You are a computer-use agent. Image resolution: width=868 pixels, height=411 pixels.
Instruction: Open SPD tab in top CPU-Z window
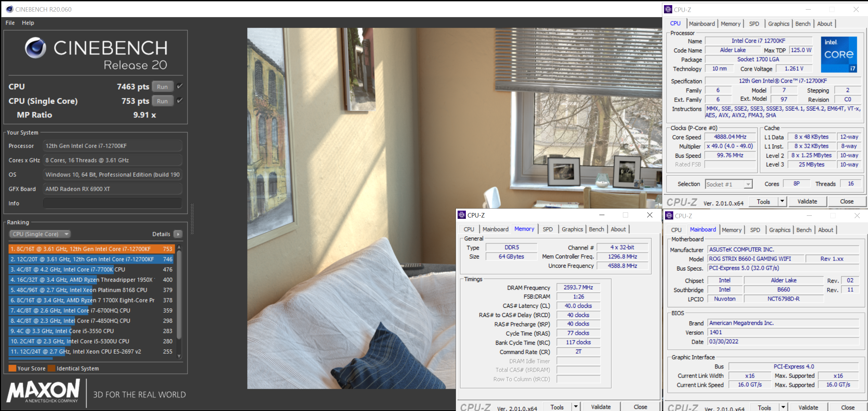[754, 24]
